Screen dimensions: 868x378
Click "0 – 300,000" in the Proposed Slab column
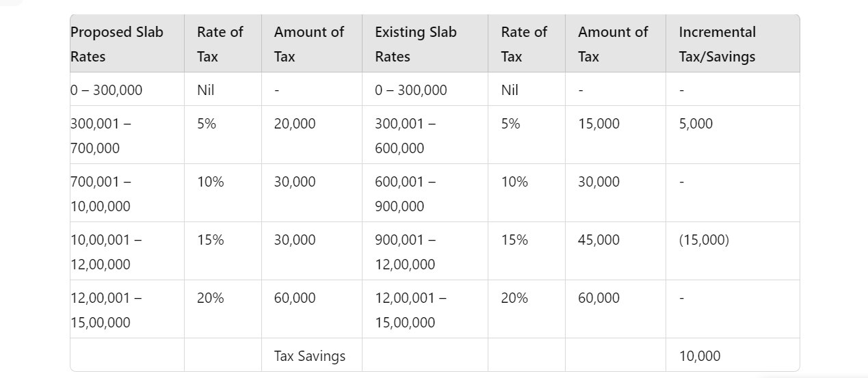(x=107, y=90)
